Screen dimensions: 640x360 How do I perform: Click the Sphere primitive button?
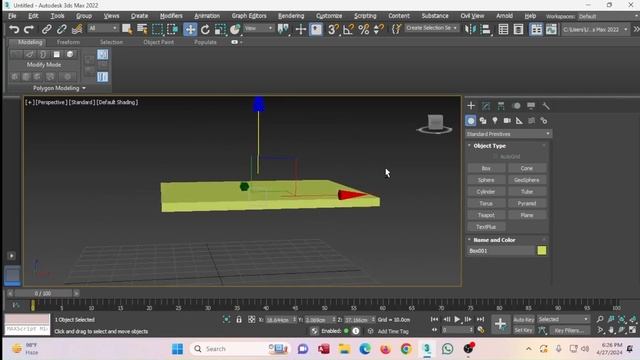[486, 180]
